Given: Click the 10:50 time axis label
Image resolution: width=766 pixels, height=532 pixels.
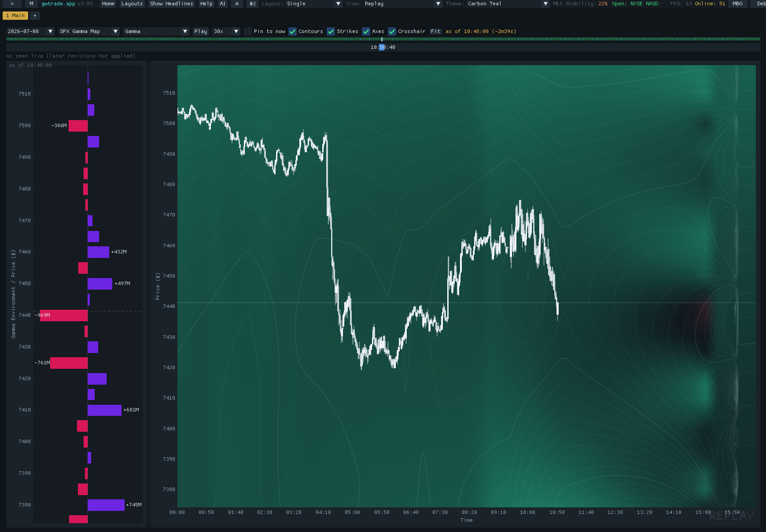Looking at the screenshot, I should pyautogui.click(x=557, y=513).
